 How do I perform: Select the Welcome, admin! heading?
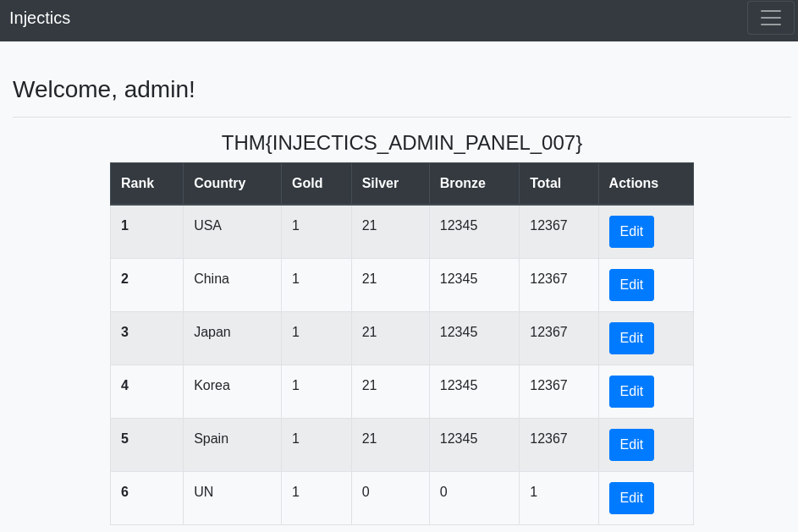[x=104, y=90]
